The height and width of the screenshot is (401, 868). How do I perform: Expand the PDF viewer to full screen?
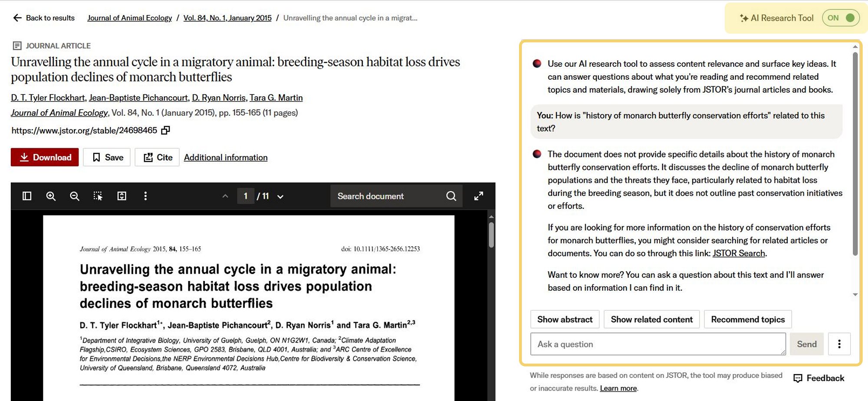[x=479, y=196]
